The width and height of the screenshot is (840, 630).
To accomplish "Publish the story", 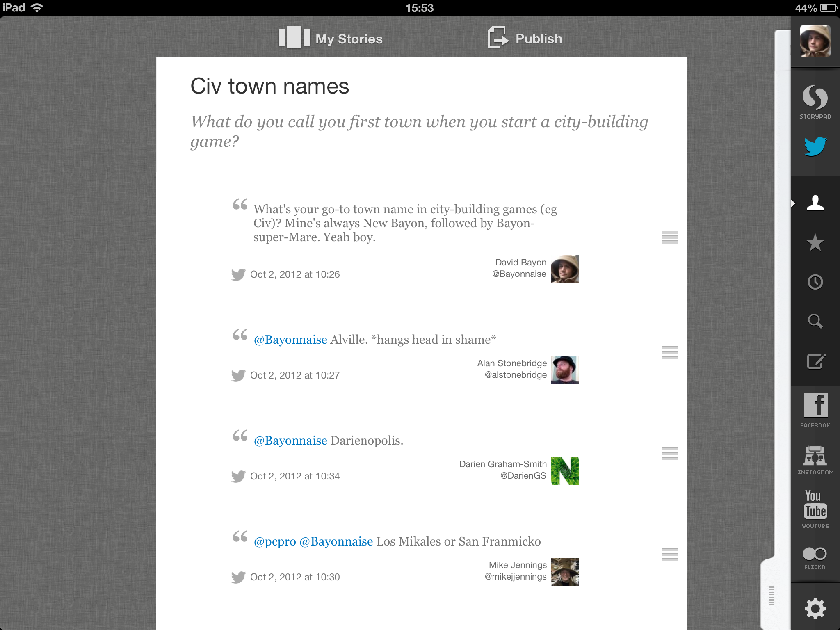I will [525, 38].
